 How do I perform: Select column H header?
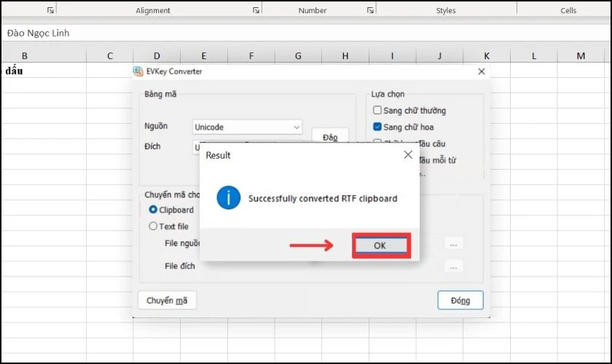coord(345,56)
